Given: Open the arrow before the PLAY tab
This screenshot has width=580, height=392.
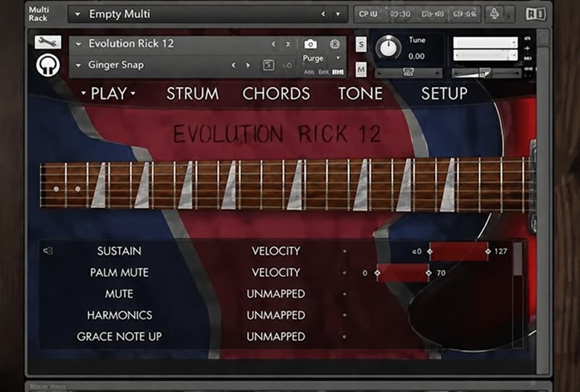Looking at the screenshot, I should (83, 93).
